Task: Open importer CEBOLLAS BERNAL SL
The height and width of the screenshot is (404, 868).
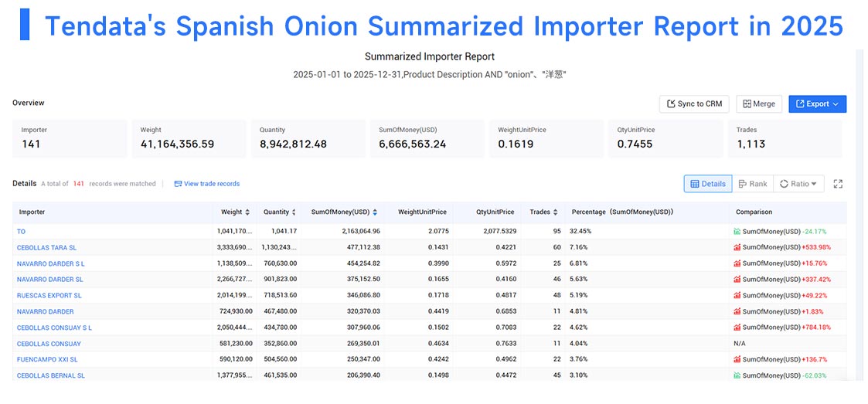Action: pos(51,375)
